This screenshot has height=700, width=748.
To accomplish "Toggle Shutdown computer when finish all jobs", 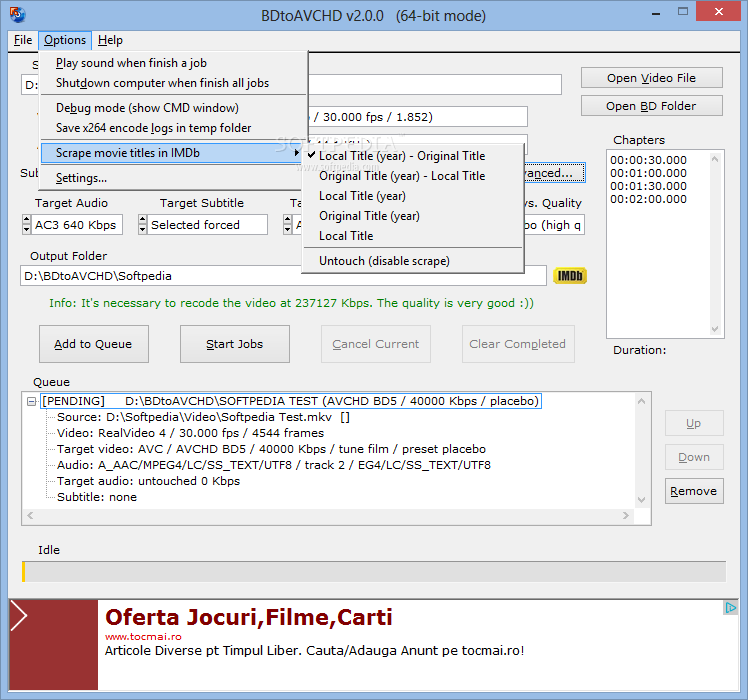I will point(174,83).
